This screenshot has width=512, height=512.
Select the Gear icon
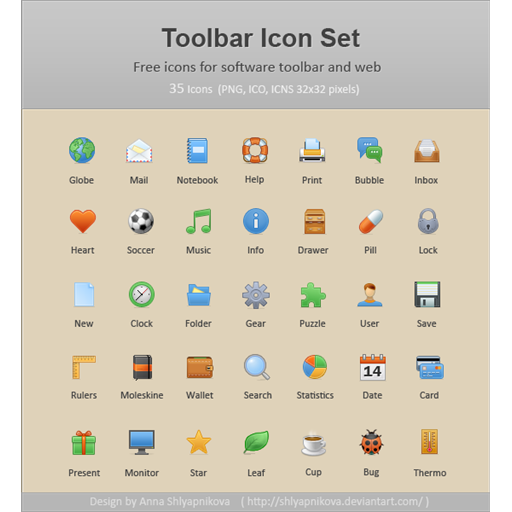pyautogui.click(x=256, y=295)
